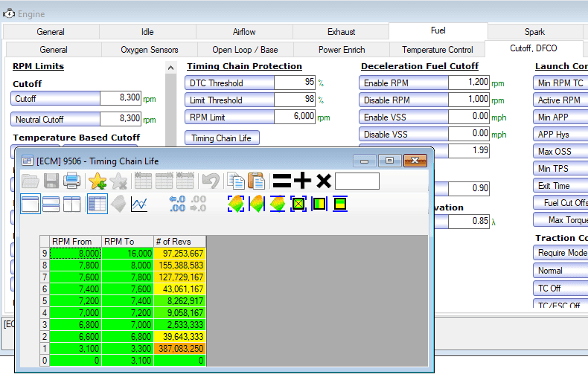Click the surface vertical interpolate icon

point(278,204)
